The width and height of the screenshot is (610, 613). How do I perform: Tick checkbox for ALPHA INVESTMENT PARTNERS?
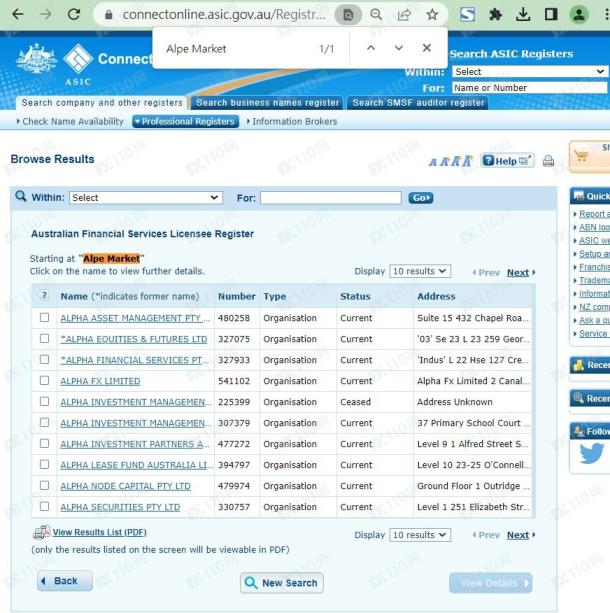[45, 443]
